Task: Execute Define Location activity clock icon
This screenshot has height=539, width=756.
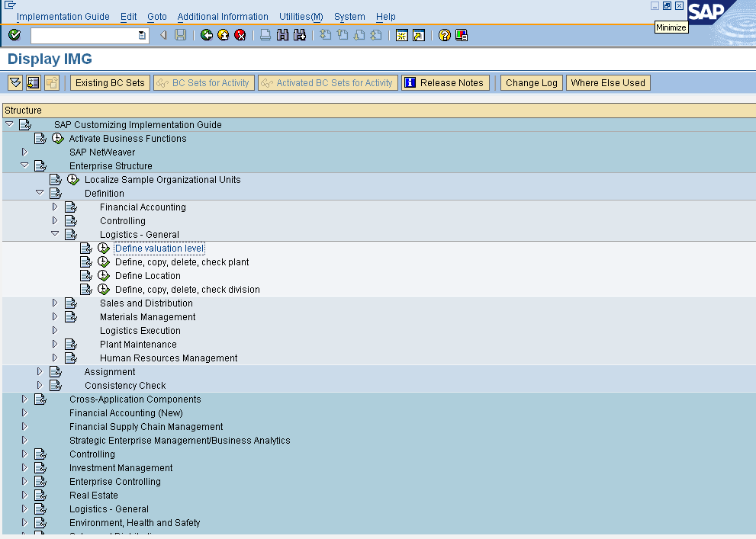Action: click(104, 276)
